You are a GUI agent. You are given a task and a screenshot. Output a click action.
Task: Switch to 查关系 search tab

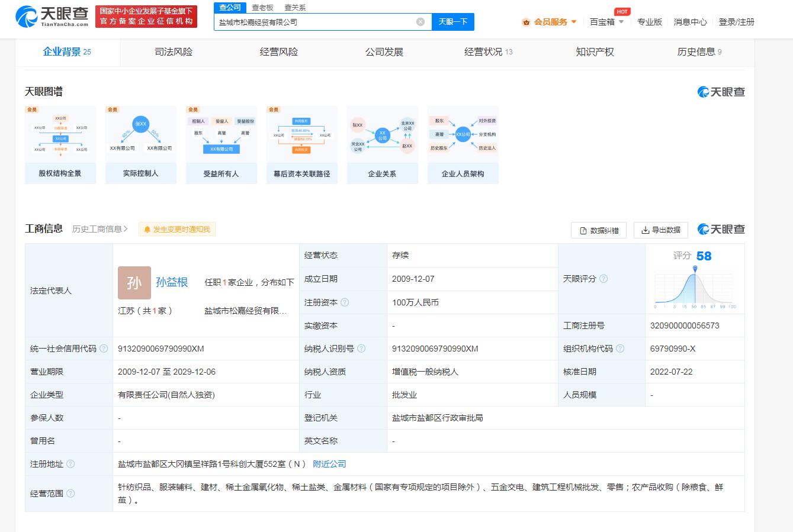(x=295, y=7)
